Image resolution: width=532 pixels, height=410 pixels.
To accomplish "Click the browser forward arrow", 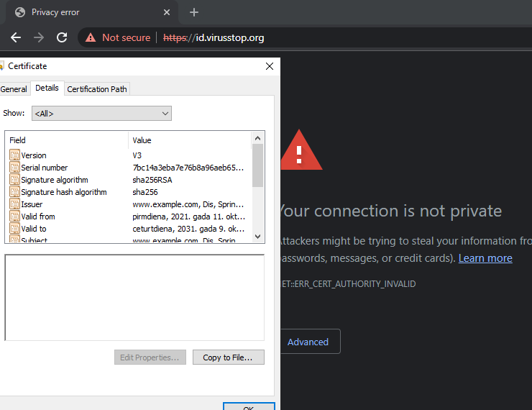I will 39,37.
